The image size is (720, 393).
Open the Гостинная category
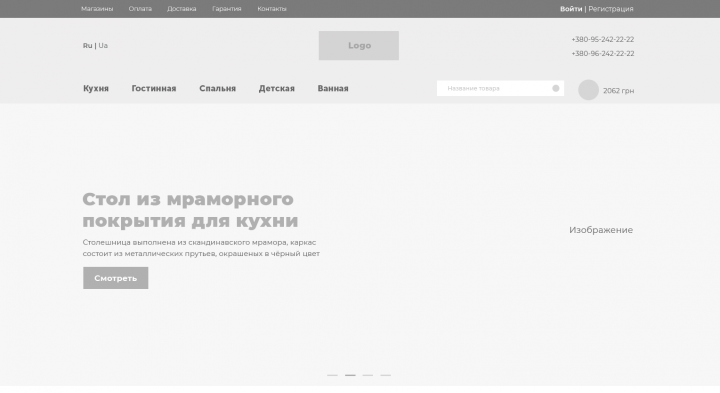pos(154,88)
